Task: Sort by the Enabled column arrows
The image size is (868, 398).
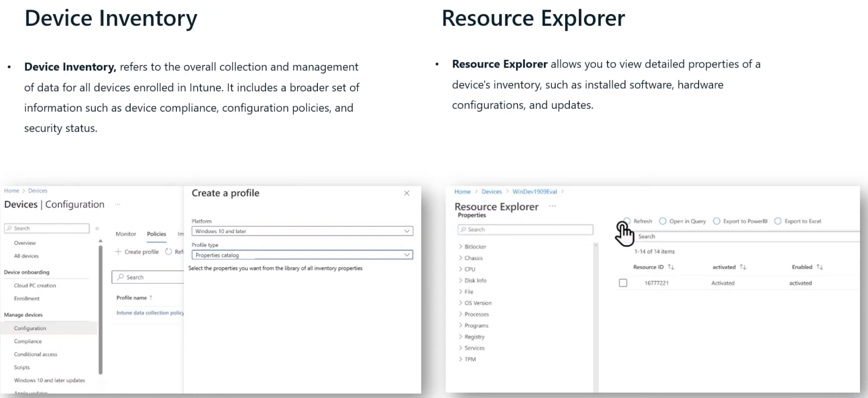Action: tap(820, 267)
